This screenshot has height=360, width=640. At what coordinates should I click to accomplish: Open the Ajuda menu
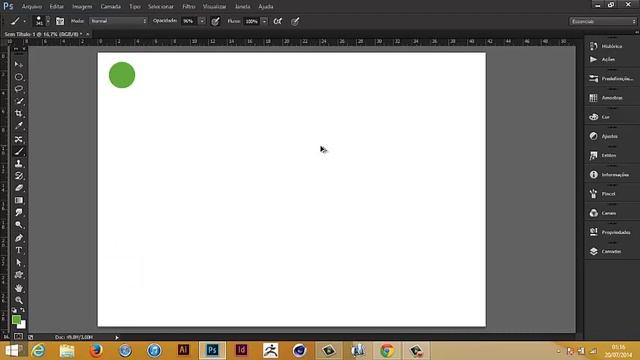[x=266, y=7]
